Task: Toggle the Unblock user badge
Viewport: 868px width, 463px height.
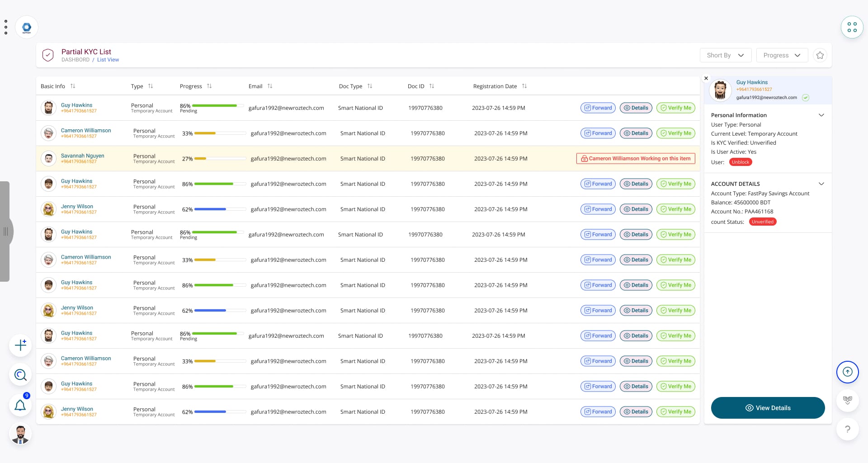Action: (x=741, y=162)
